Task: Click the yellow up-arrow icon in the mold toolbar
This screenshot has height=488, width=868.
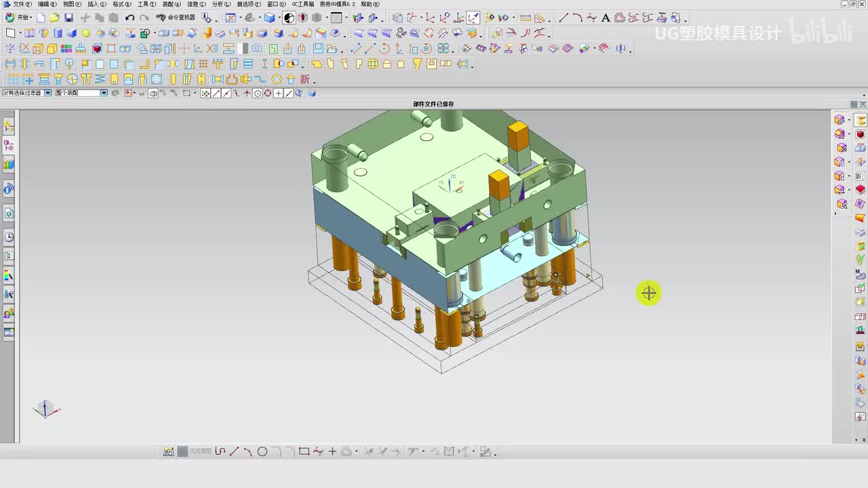Action: pyautogui.click(x=291, y=79)
